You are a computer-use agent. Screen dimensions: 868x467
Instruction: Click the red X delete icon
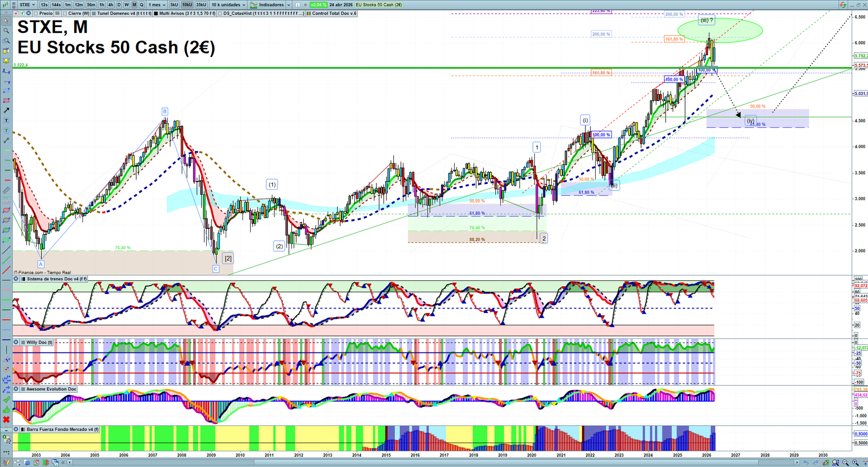tap(7, 420)
